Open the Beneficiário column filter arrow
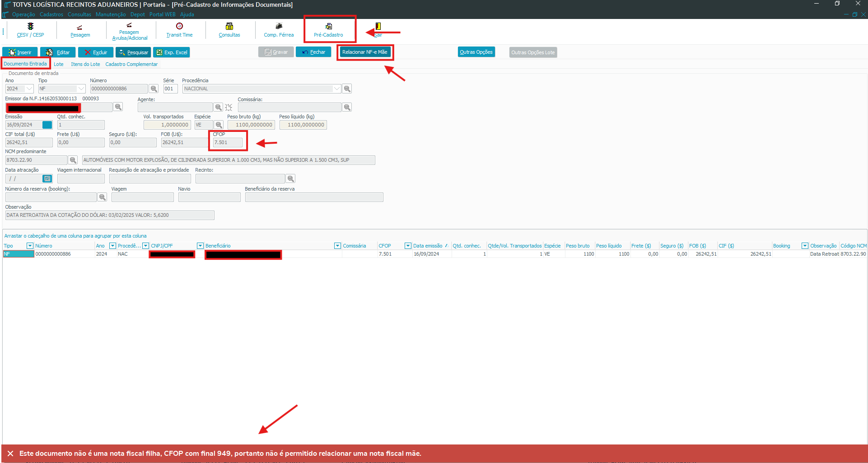868x463 pixels. (337, 246)
